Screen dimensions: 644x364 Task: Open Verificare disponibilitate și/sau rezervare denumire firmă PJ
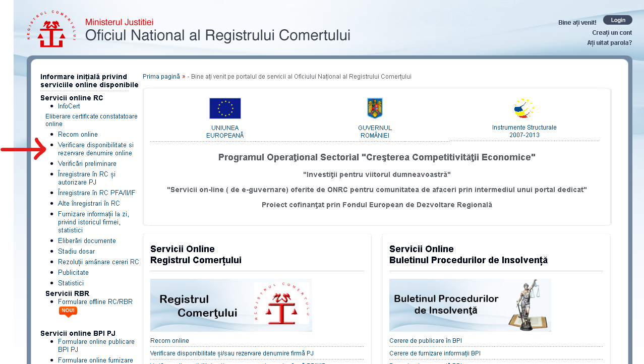[232, 353]
